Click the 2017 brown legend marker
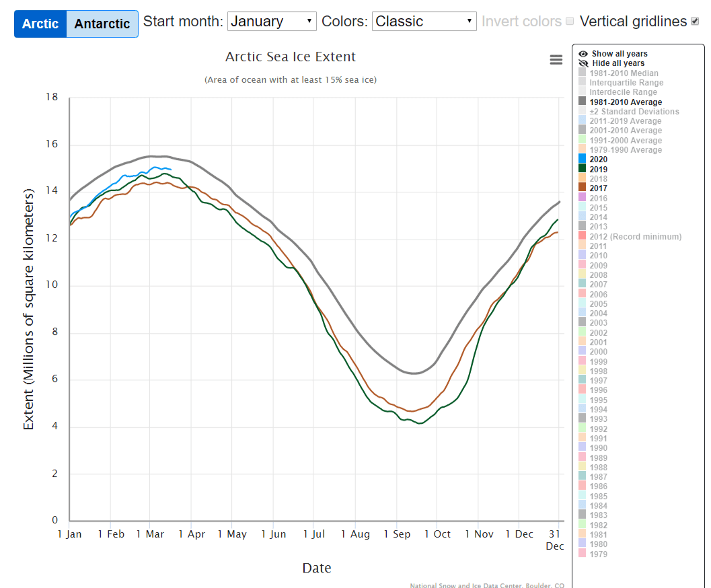This screenshot has height=588, width=711. [x=582, y=188]
